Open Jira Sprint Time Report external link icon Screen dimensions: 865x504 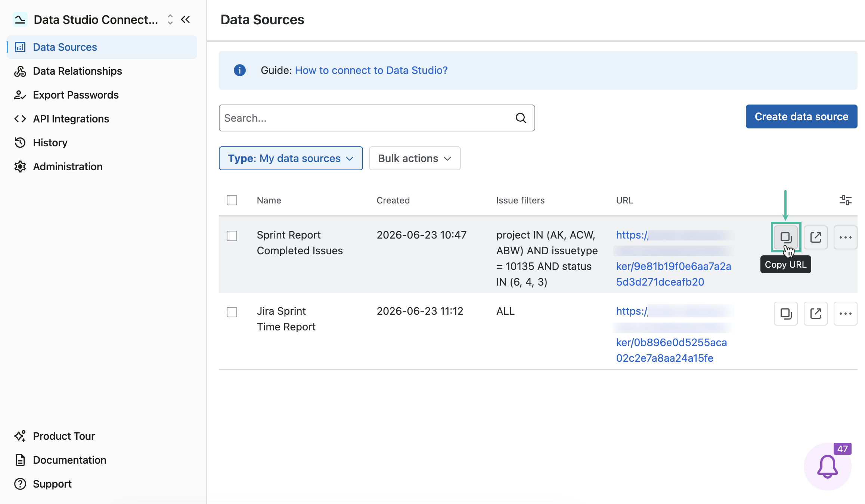click(x=816, y=314)
